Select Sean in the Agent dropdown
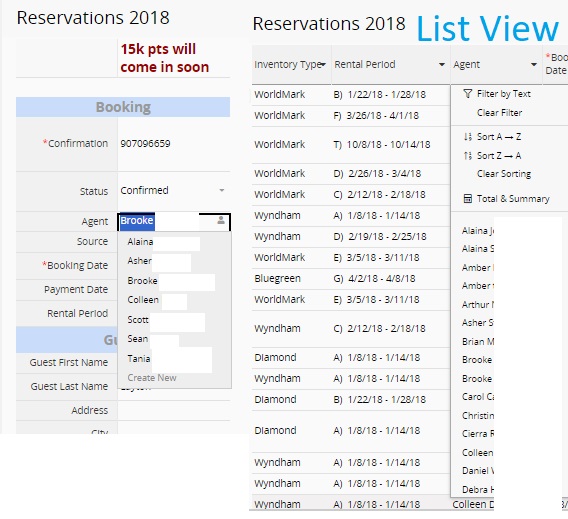The width and height of the screenshot is (568, 519). [x=137, y=339]
